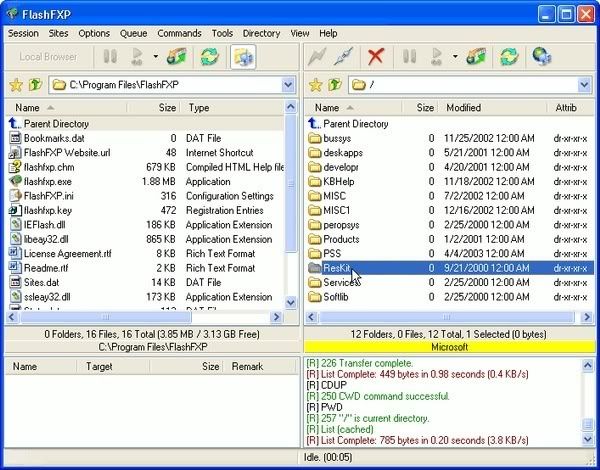Click Parent Directory in the remote pane

[356, 123]
